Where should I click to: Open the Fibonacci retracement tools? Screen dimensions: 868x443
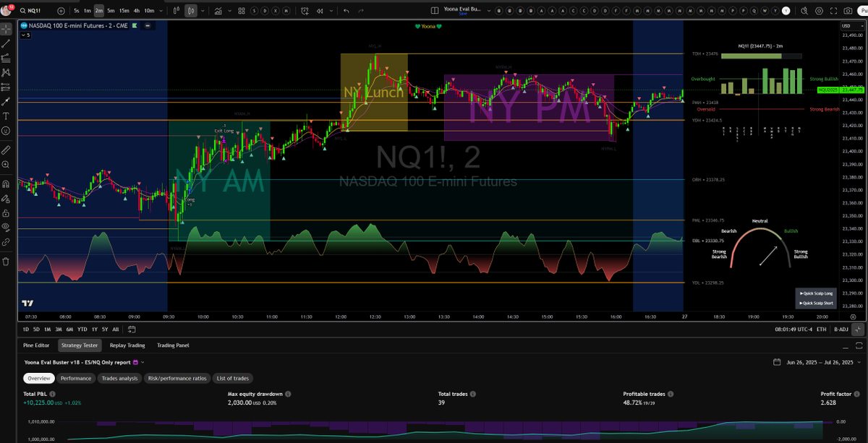pos(7,58)
